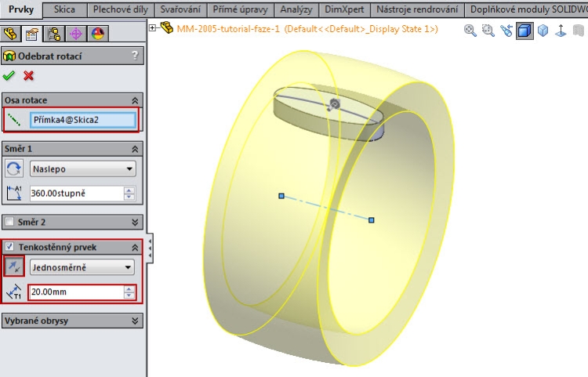
Task: Open the ConfigurationManager tab
Action: (53, 34)
